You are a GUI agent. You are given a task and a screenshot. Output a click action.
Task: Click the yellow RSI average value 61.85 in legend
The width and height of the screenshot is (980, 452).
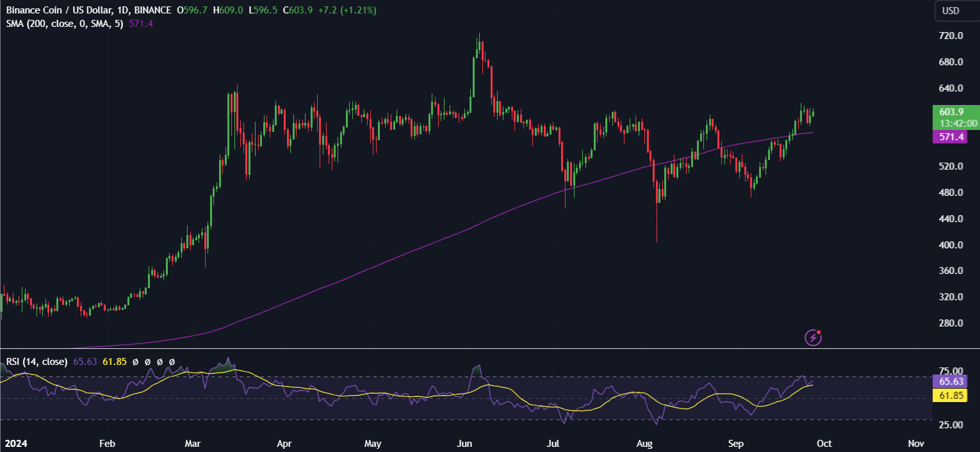(113, 362)
